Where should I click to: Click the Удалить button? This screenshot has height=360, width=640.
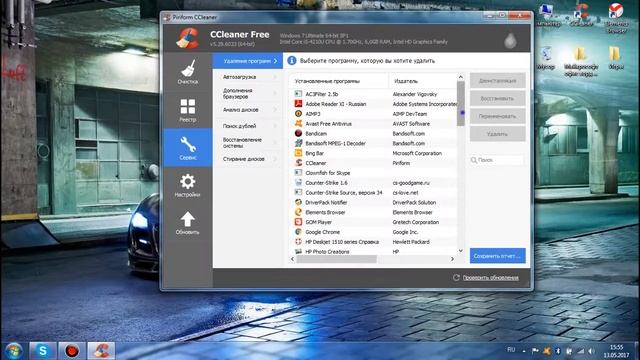tap(498, 134)
